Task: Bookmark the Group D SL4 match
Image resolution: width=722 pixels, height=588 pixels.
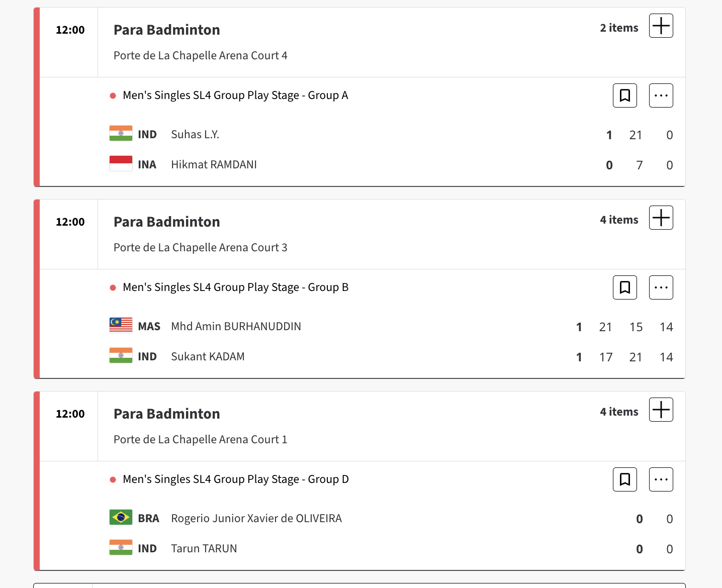Action: (x=624, y=479)
